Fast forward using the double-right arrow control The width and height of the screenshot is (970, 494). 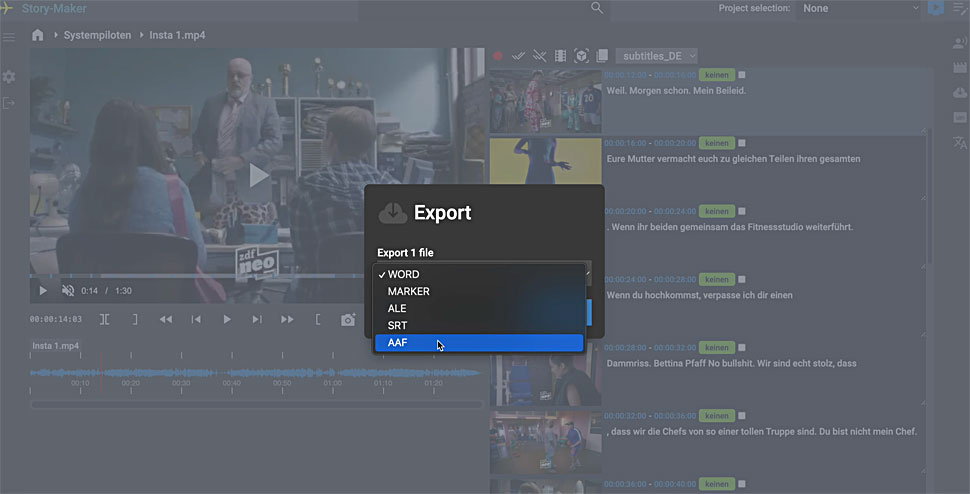[287, 320]
